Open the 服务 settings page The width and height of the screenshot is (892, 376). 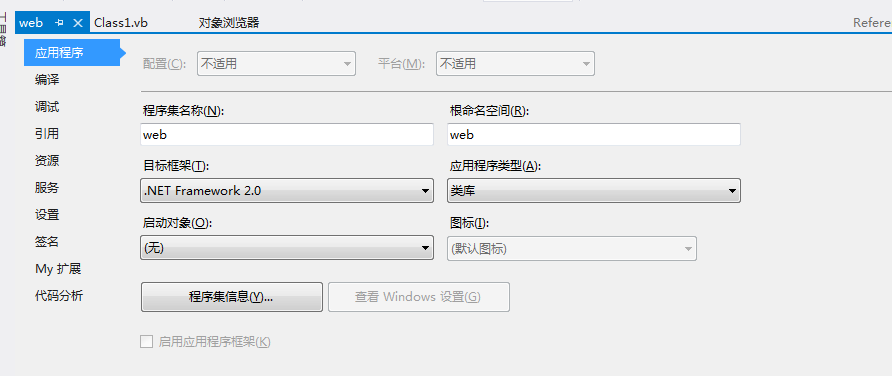(x=47, y=188)
